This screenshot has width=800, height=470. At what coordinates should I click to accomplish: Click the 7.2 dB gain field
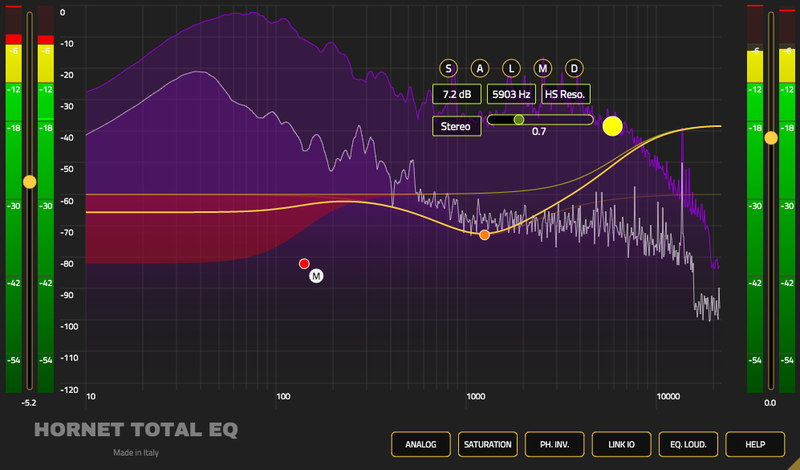click(457, 94)
